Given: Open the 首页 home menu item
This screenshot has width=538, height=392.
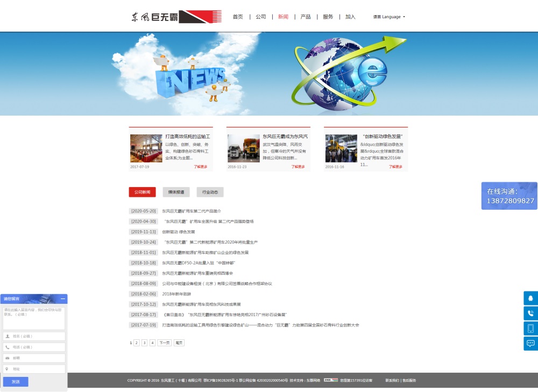Looking at the screenshot, I should [x=238, y=17].
